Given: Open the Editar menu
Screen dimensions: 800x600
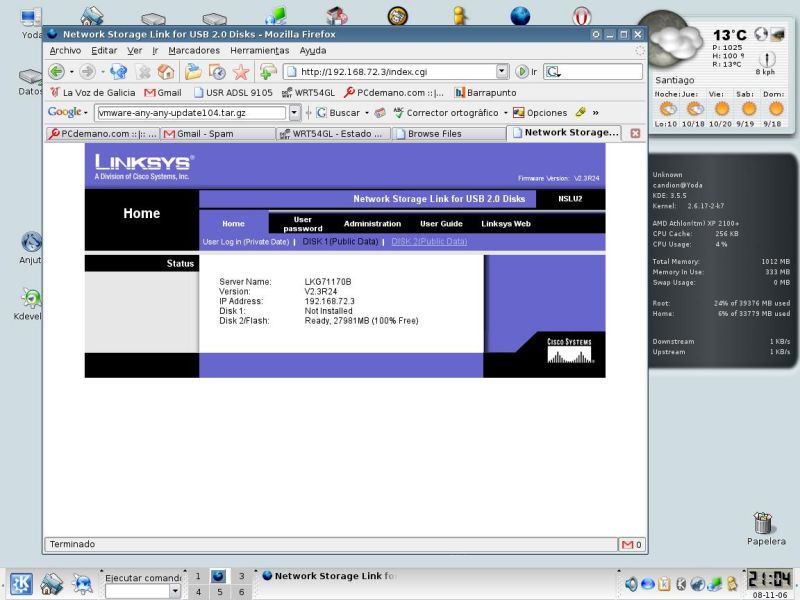Looking at the screenshot, I should 104,51.
